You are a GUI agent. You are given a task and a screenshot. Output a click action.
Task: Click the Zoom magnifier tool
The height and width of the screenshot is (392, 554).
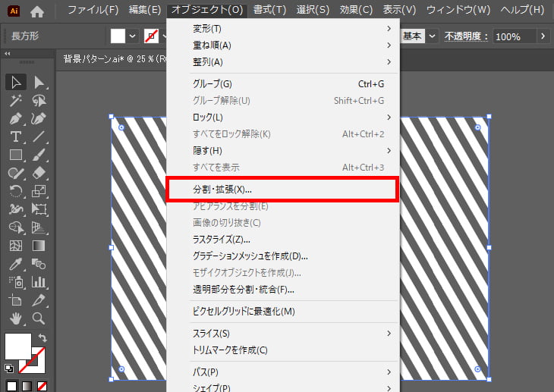pos(39,318)
